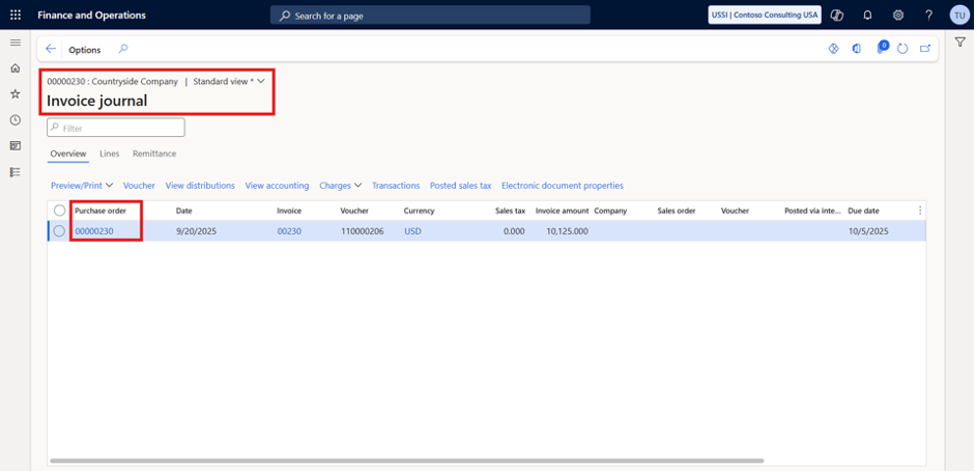
Task: Click Currency column header
Action: pos(419,210)
